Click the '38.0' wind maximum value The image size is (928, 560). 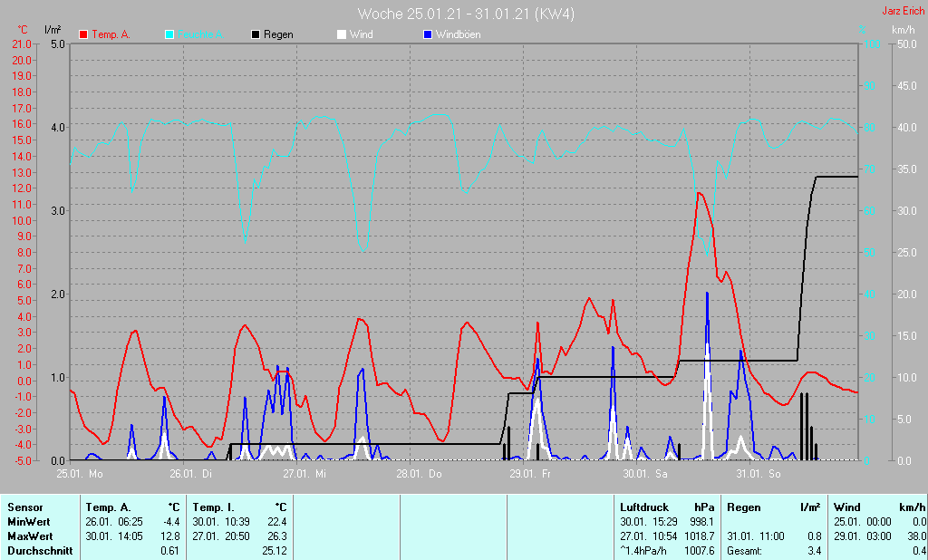917,536
